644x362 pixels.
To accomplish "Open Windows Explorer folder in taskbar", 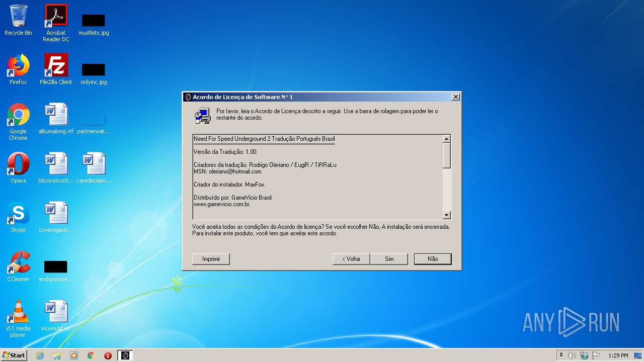I will pos(57,355).
